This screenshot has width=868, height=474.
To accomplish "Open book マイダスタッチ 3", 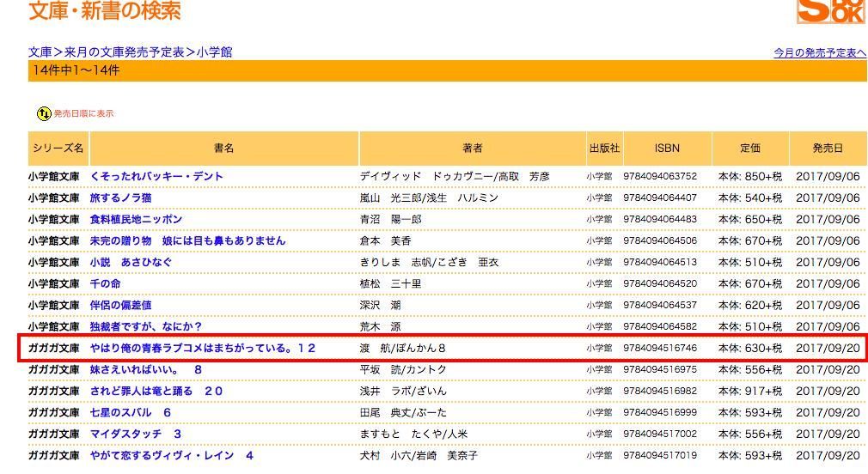I will click(136, 434).
